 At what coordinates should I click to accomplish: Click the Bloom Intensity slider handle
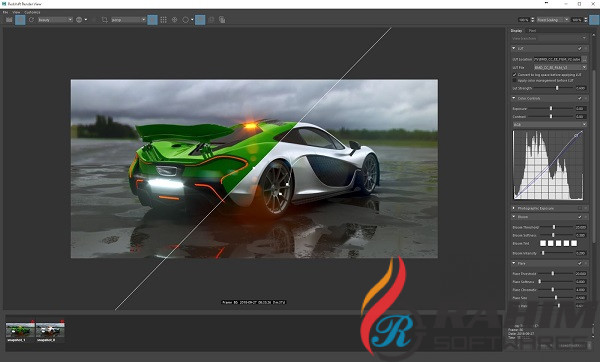click(x=543, y=253)
